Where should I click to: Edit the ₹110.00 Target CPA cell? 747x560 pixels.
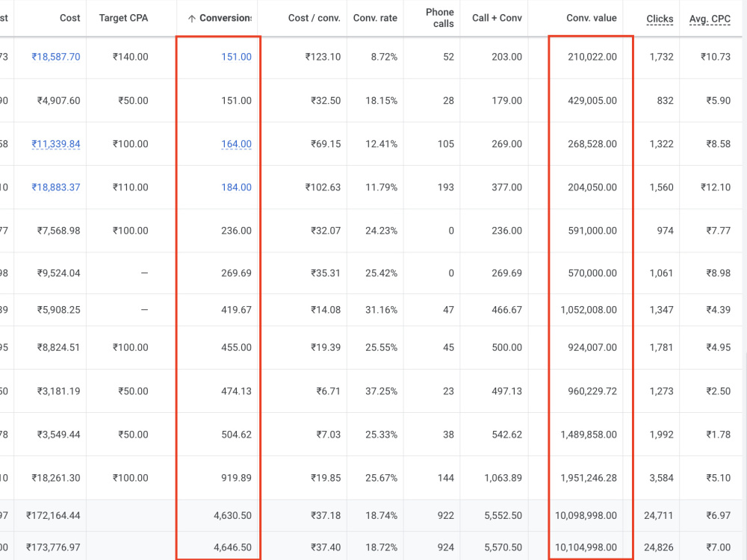(130, 187)
